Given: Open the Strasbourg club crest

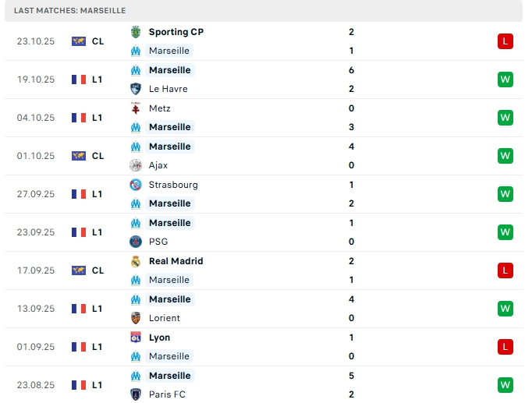Looking at the screenshot, I should click(x=136, y=185).
